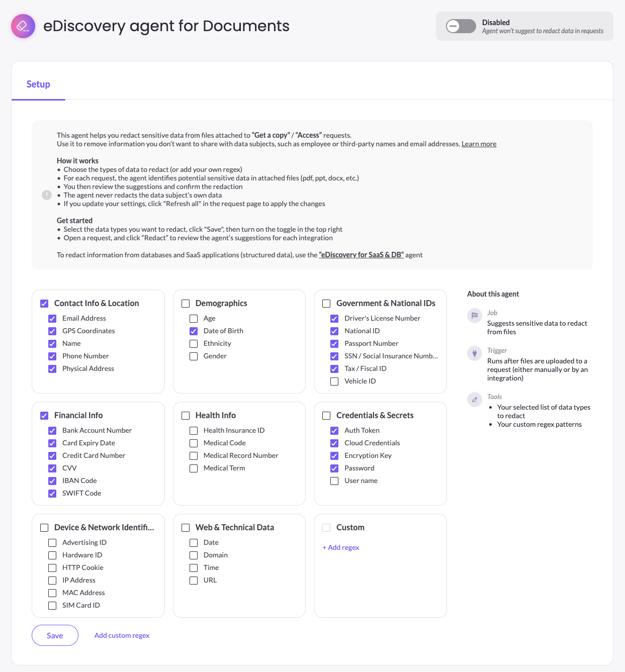The height and width of the screenshot is (672, 625).
Task: Click Add custom regex beside Save
Action: pos(122,635)
